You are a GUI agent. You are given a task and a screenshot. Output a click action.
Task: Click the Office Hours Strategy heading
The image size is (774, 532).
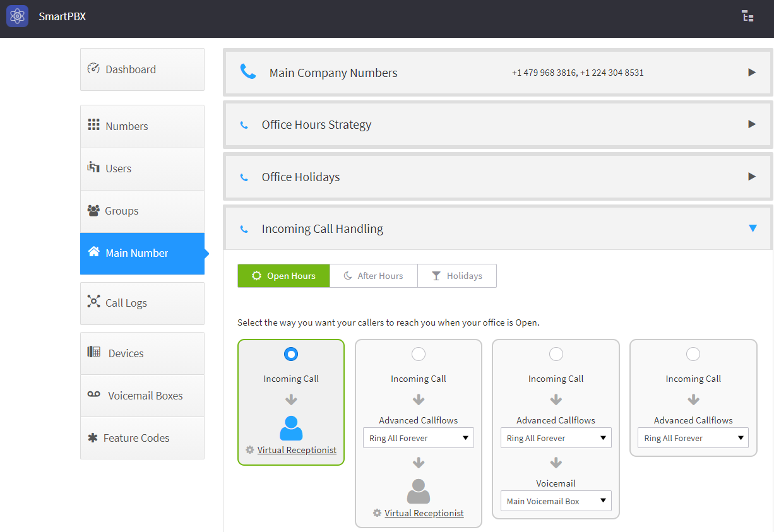(x=316, y=125)
